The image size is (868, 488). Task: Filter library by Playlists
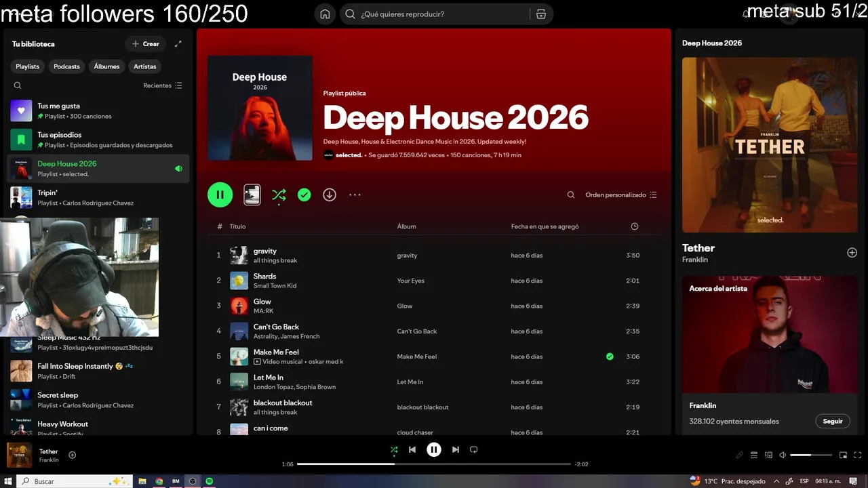(28, 66)
